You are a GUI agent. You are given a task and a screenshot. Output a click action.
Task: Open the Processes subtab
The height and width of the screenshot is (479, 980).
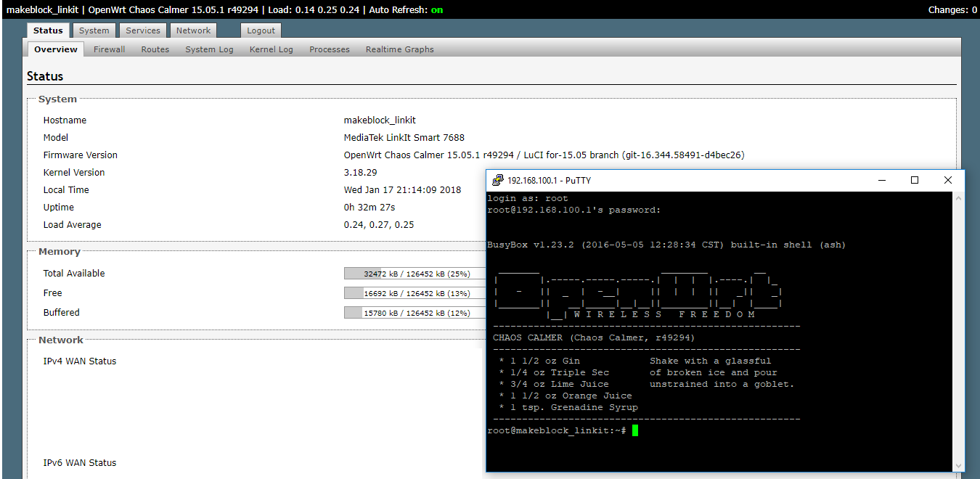[x=330, y=49]
